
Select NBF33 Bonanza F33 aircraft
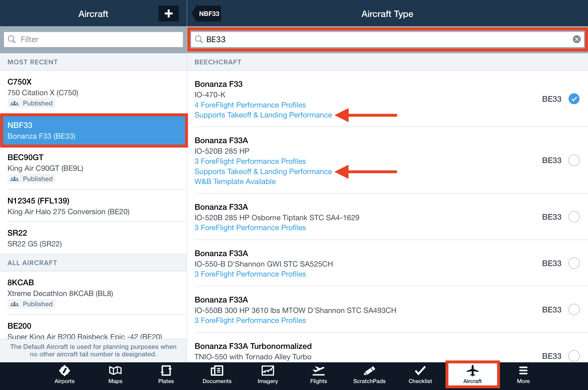(93, 130)
